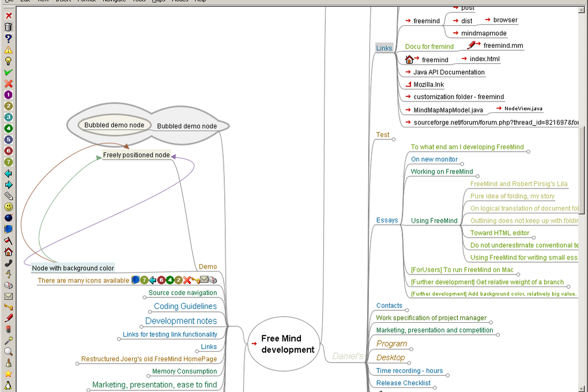Expand the 'Development notes' fold circle
Viewport: 588px width, 392px height.
tap(141, 327)
